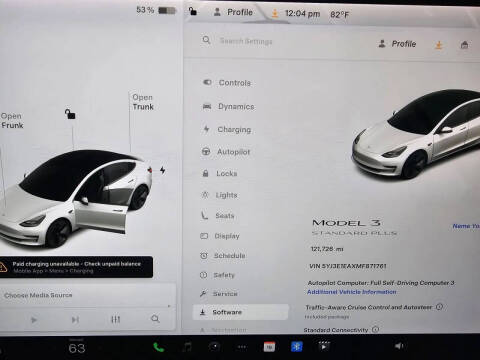Image resolution: width=480 pixels, height=360 pixels.
Task: Tap the warning triangle icon in the alert
Action: point(3,267)
